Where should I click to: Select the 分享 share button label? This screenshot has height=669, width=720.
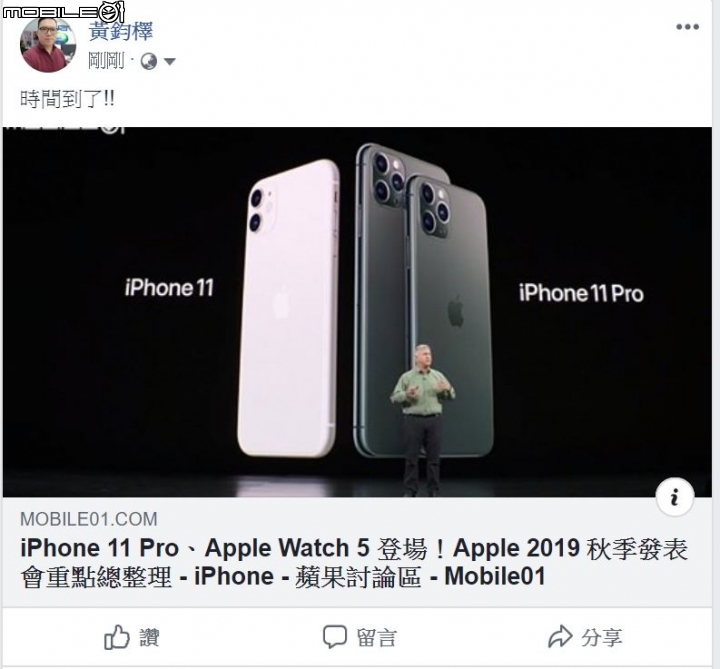click(x=602, y=638)
